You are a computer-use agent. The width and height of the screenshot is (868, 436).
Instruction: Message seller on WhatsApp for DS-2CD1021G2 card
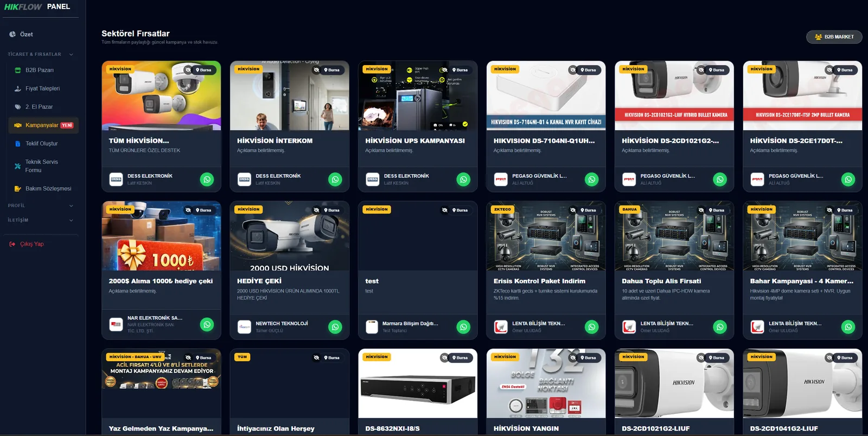[720, 179]
